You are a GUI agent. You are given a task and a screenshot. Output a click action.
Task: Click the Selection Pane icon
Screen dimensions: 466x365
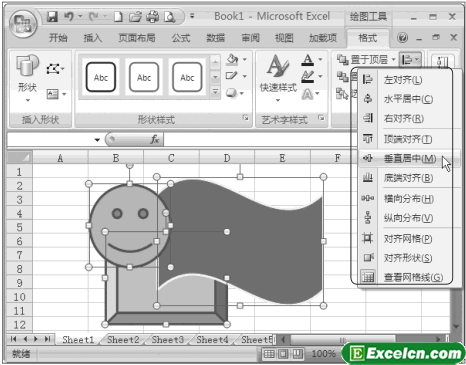tap(342, 94)
